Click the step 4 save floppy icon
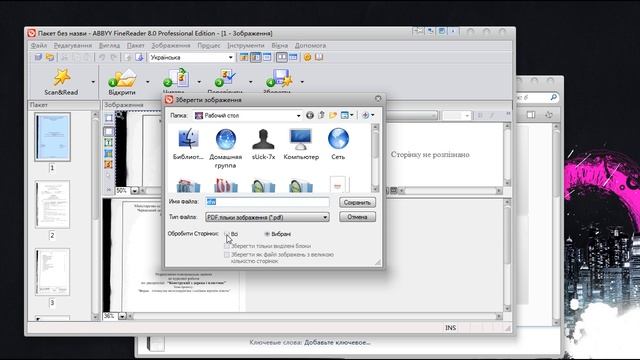The image size is (640, 360). pos(279,78)
